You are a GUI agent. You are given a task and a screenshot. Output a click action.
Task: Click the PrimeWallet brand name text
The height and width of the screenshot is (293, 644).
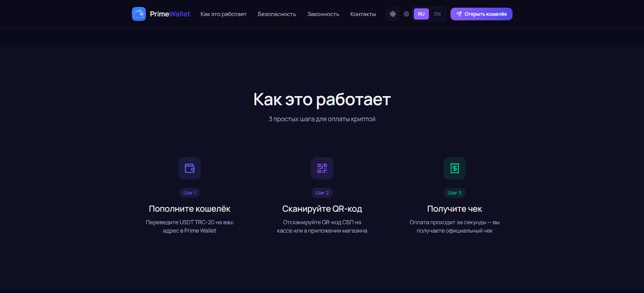pyautogui.click(x=169, y=14)
